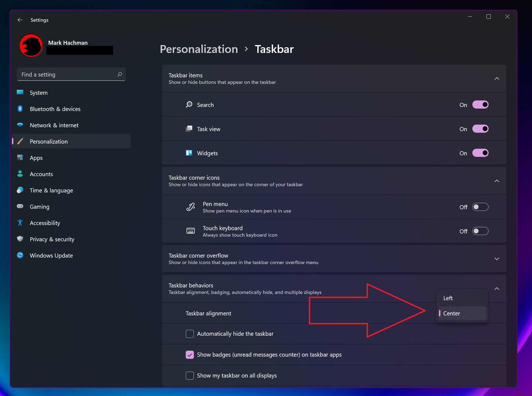Image resolution: width=532 pixels, height=396 pixels.
Task: Toggle the Search taskbar item off
Action: click(480, 104)
